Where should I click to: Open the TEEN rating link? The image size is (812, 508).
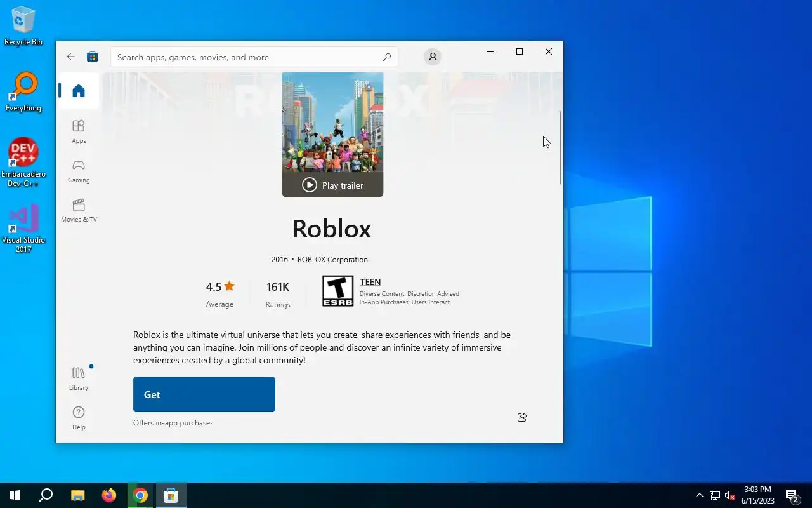(370, 282)
